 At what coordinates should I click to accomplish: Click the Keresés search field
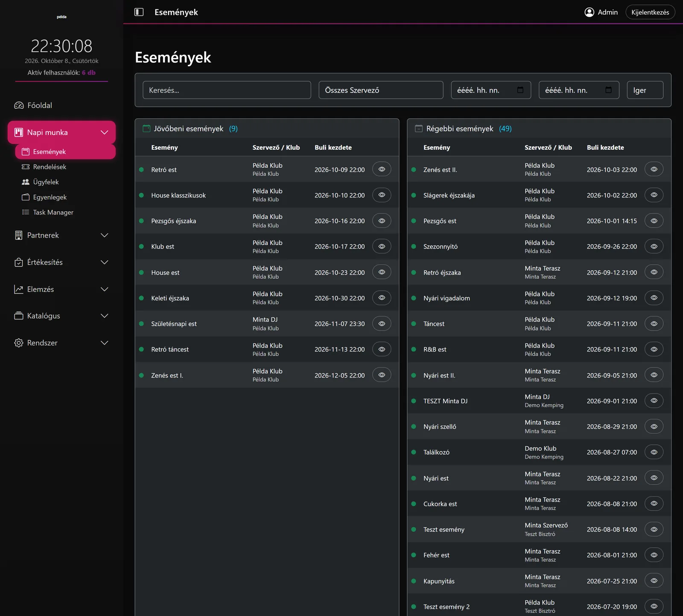[x=227, y=90]
